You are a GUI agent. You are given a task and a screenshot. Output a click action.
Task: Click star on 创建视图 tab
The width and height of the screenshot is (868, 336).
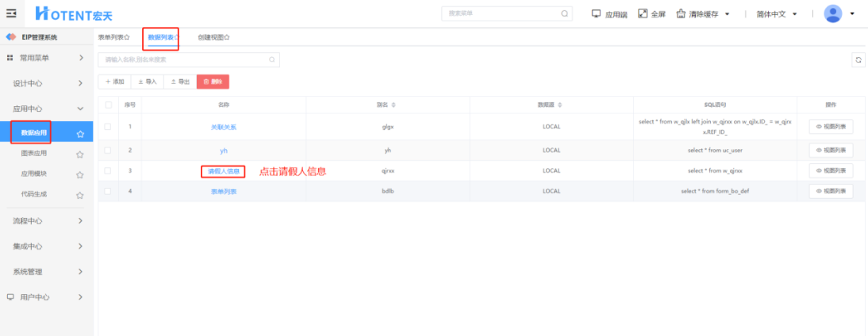point(227,37)
